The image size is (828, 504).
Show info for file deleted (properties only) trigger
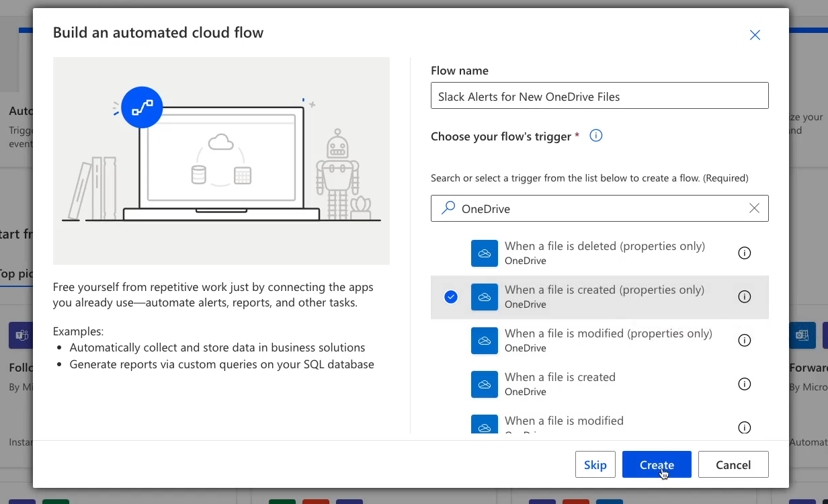(x=745, y=253)
